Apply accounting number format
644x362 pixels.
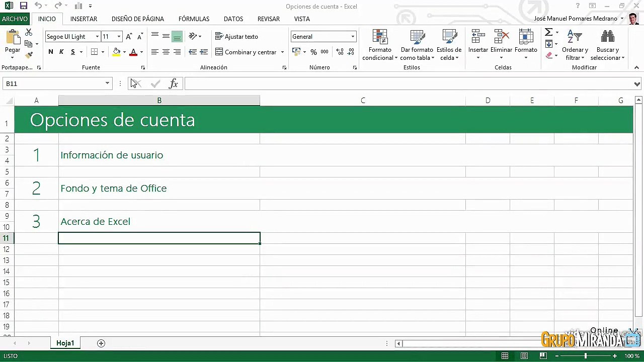pos(296,52)
